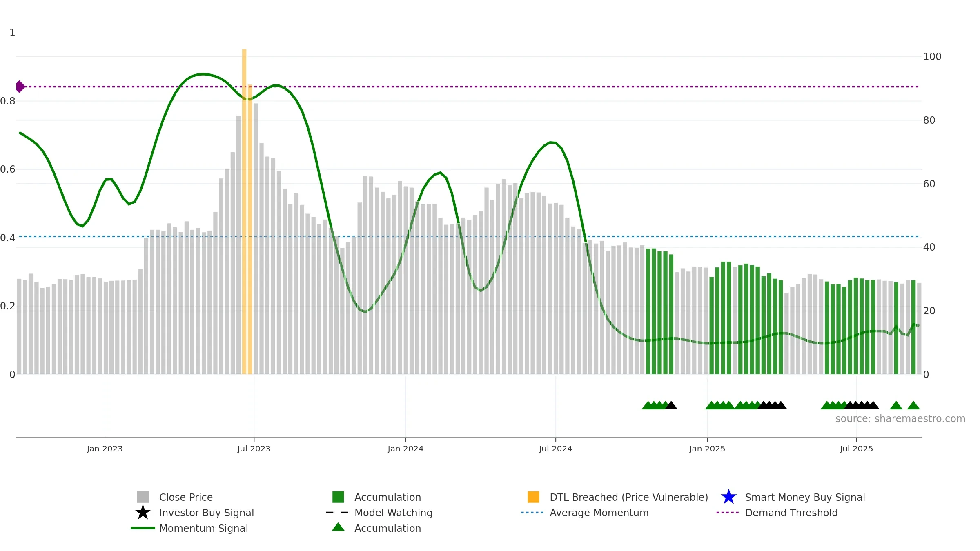Click the Jan 2024 axis label

point(405,449)
